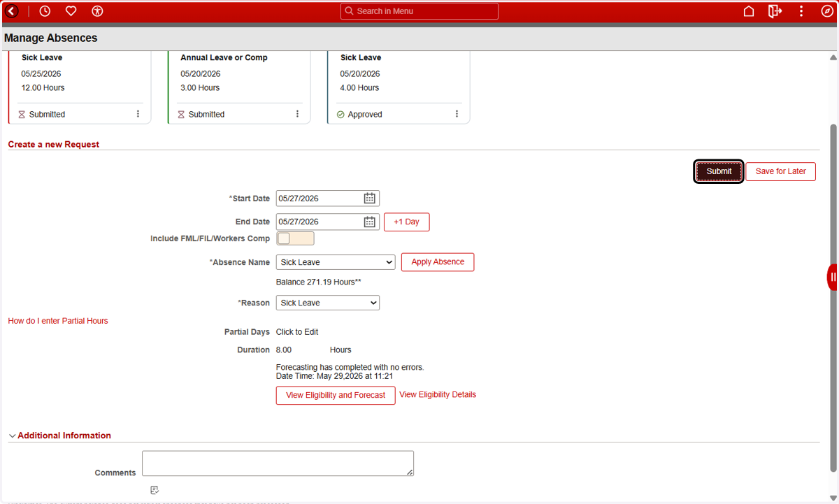Image resolution: width=839 pixels, height=504 pixels.
Task: Open the Absence Name dropdown
Action: coord(336,262)
